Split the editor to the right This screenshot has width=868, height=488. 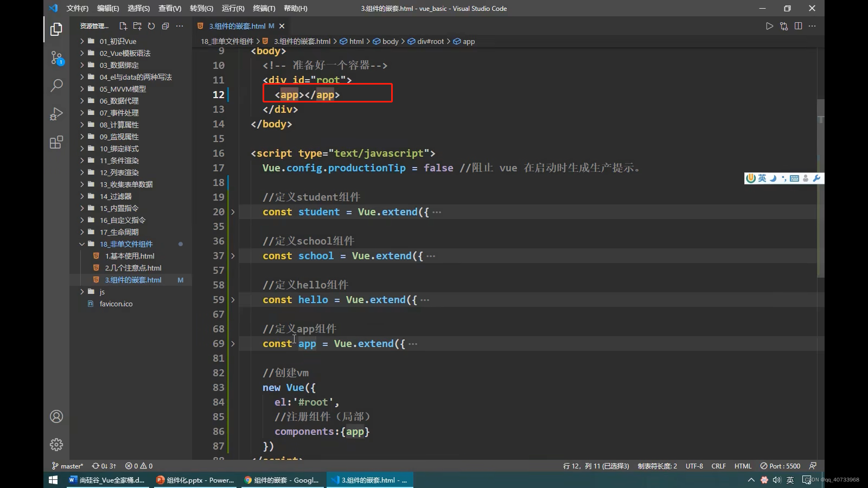coord(798,26)
